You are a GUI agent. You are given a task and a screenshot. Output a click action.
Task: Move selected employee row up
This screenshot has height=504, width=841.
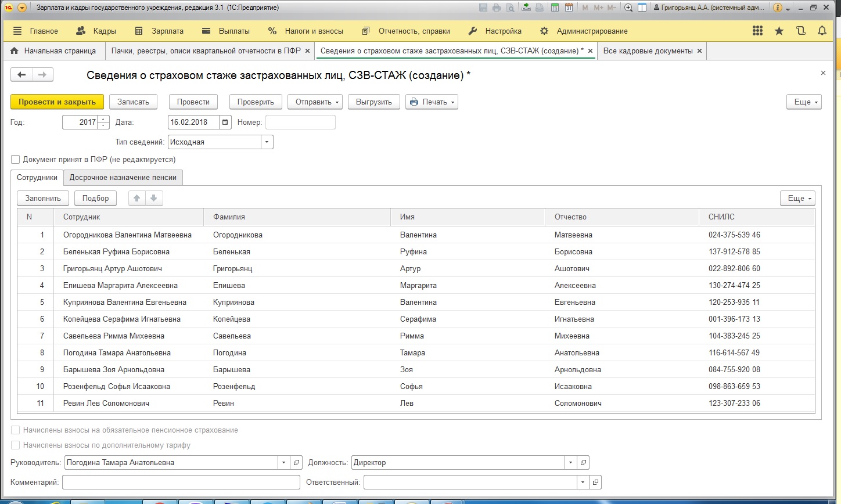click(137, 199)
